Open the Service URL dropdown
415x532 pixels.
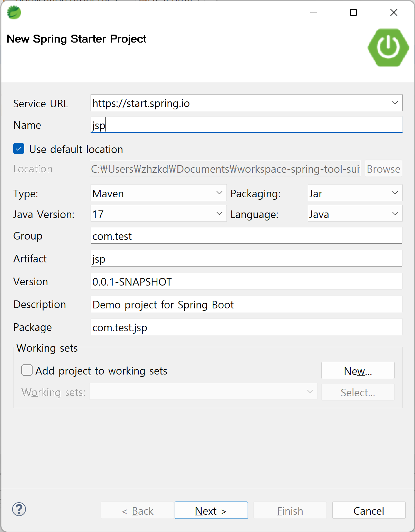click(247, 103)
